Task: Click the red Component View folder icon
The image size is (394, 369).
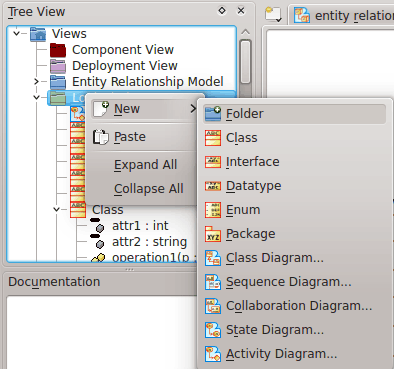Action: pyautogui.click(x=58, y=50)
